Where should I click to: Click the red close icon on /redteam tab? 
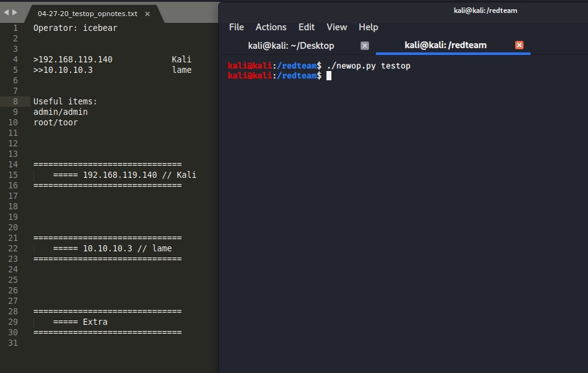point(519,44)
